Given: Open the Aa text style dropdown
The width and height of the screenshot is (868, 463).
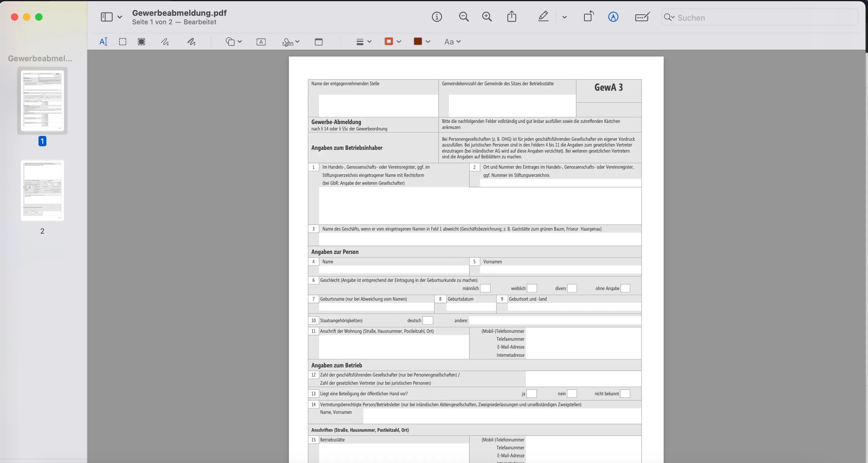Looking at the screenshot, I should pos(452,42).
